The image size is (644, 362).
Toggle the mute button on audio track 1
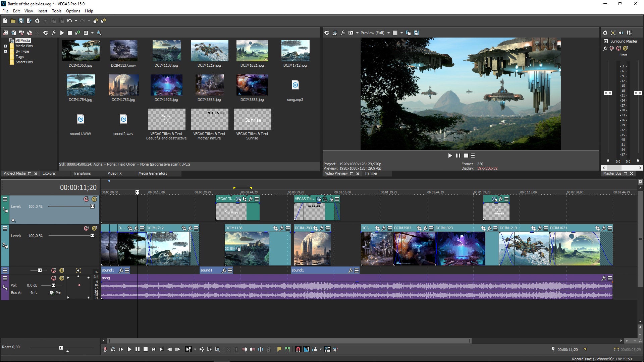tap(54, 270)
